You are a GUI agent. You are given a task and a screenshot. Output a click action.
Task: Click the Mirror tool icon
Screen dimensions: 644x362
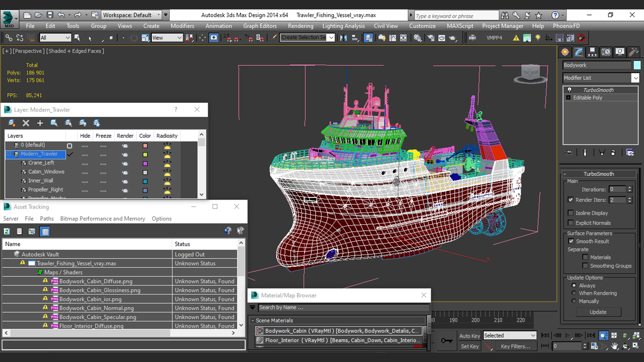[343, 38]
